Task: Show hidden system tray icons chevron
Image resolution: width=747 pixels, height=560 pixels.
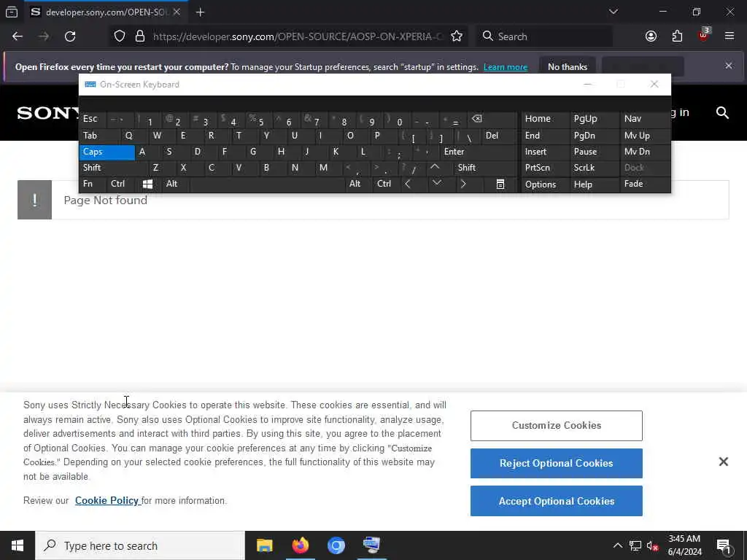Action: tap(617, 545)
